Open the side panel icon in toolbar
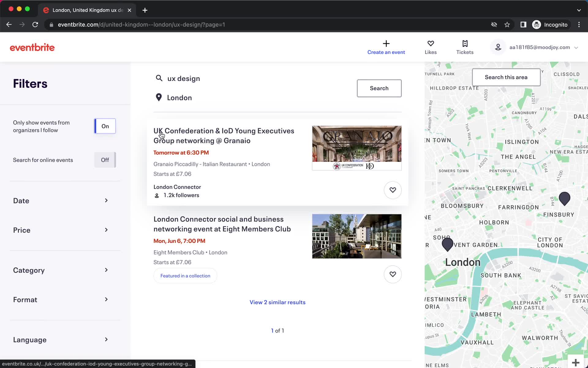Image resolution: width=588 pixels, height=368 pixels. click(x=523, y=25)
